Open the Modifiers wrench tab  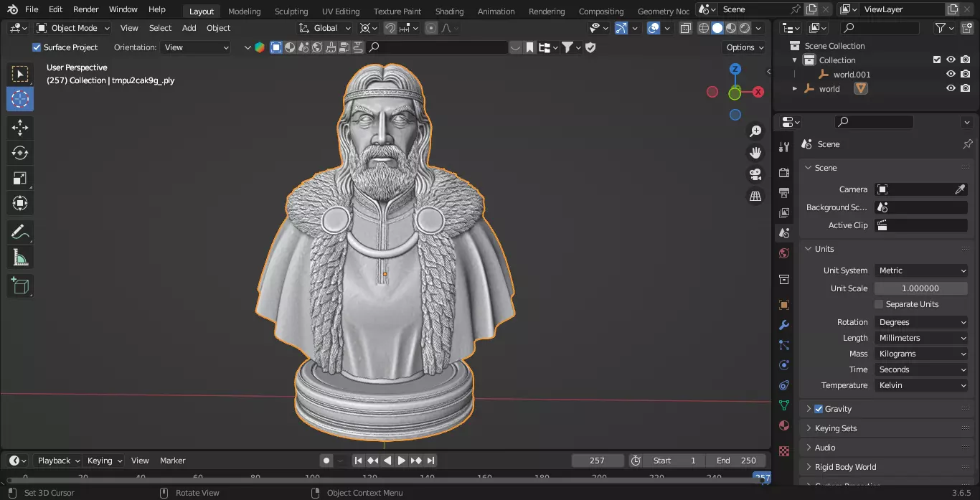click(784, 325)
